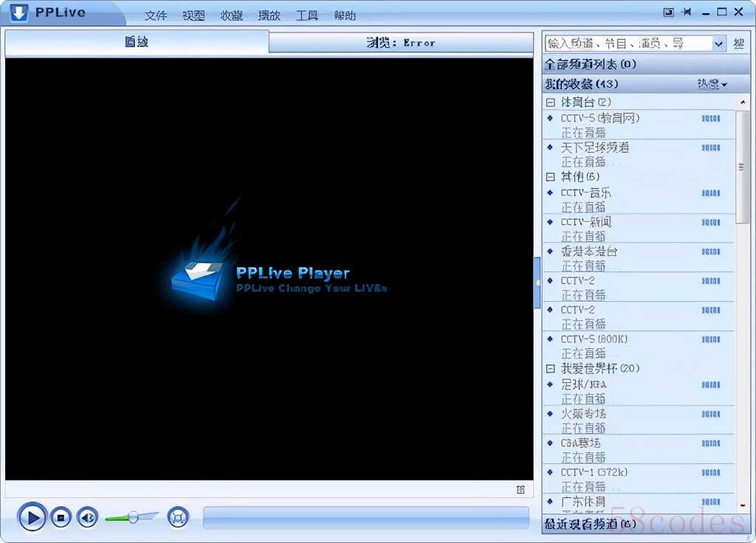The height and width of the screenshot is (543, 756).
Task: Collapse the 其他 (6) group
Action: click(550, 177)
